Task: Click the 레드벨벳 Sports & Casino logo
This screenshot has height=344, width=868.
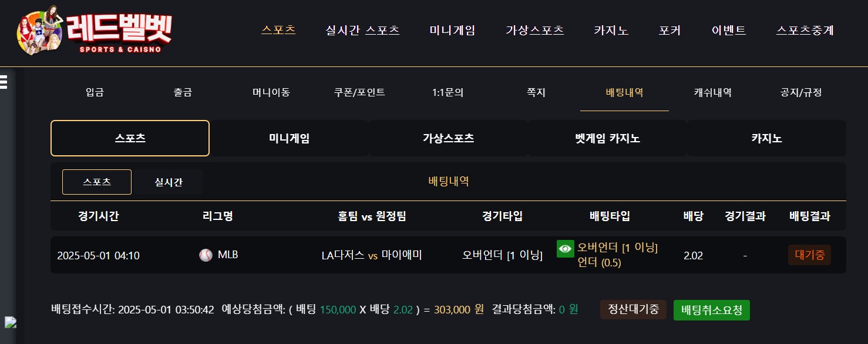Action: (95, 31)
